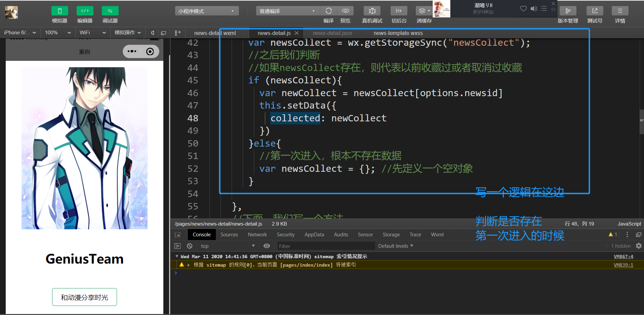The image size is (644, 315).
Task: Click the simulator capsule close circle
Action: coord(150,51)
